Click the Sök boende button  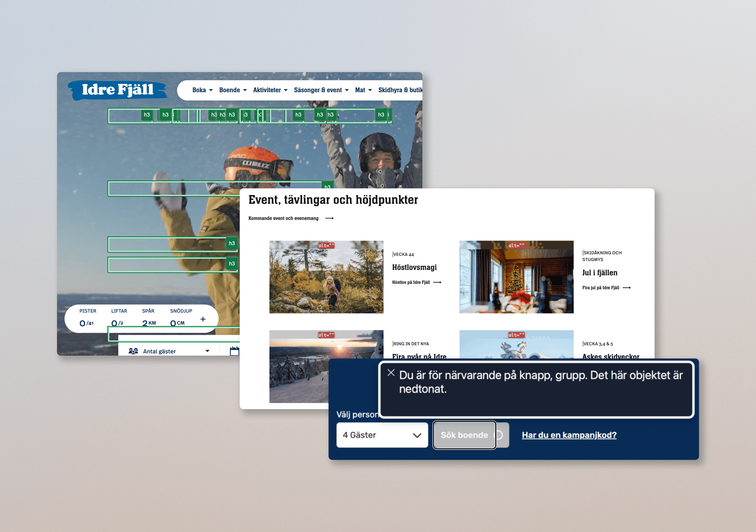click(x=464, y=435)
